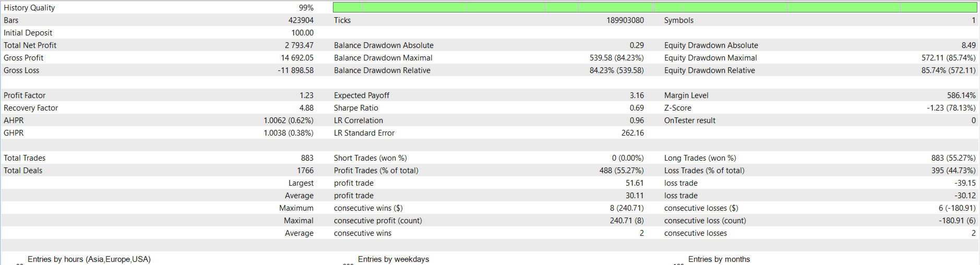The image size is (980, 265).
Task: Select the largest profit trade value 51.61
Action: pos(635,183)
